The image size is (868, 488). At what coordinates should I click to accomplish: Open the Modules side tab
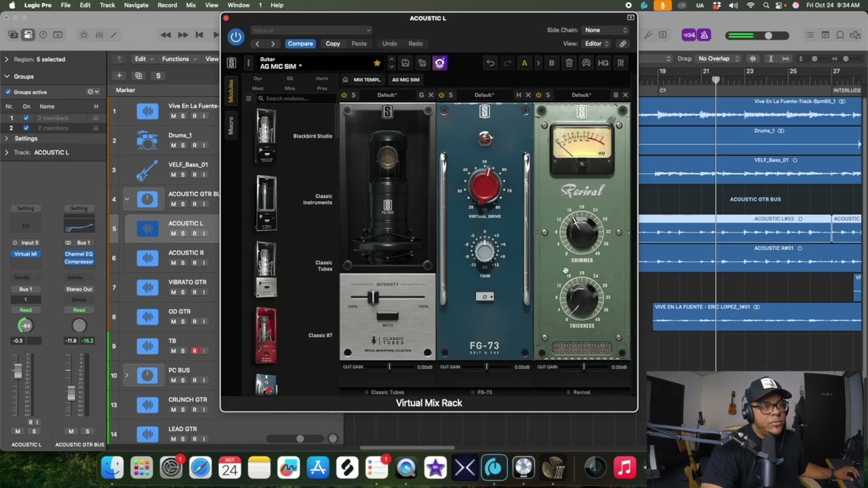231,91
